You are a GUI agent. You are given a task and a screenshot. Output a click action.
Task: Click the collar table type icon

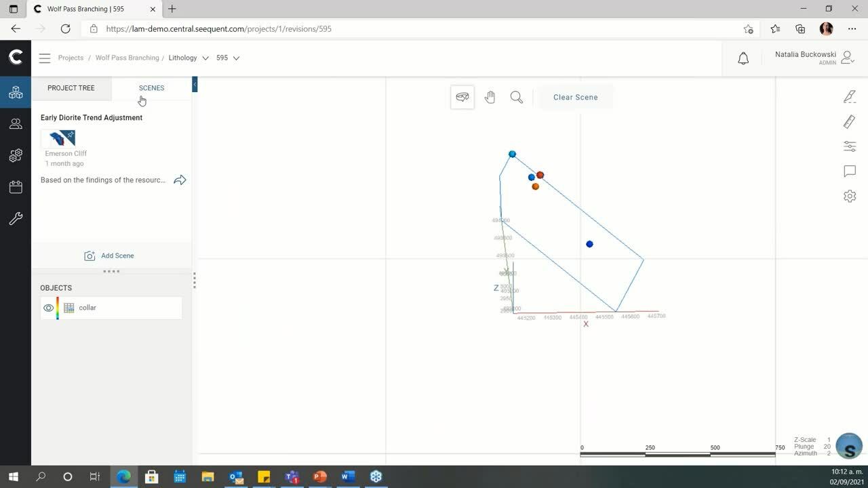pyautogui.click(x=68, y=308)
